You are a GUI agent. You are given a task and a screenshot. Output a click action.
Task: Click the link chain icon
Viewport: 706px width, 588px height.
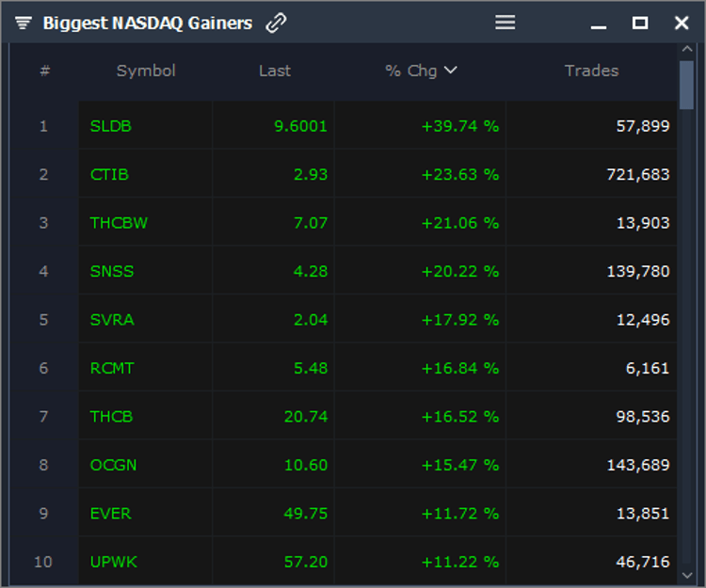pos(276,23)
